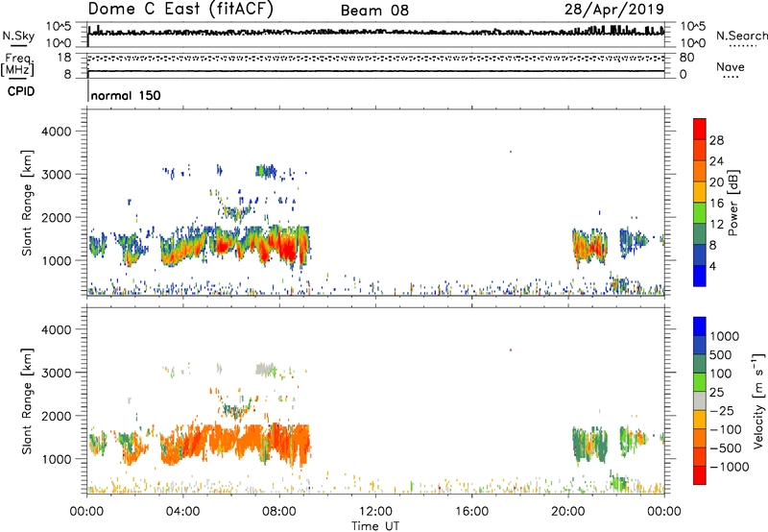Click the power echoes near 3000 km at 07:30
Screen dimensions: 768x532
tap(266, 171)
